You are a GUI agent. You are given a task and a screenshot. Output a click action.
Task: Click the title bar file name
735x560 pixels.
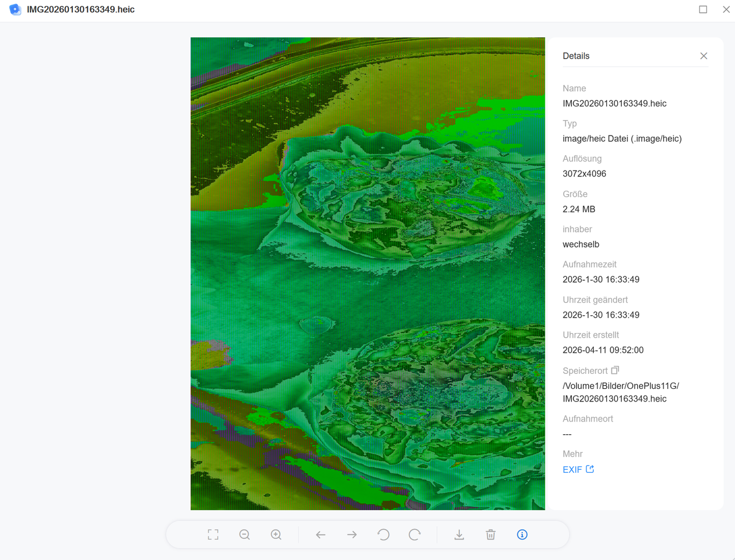81,9
